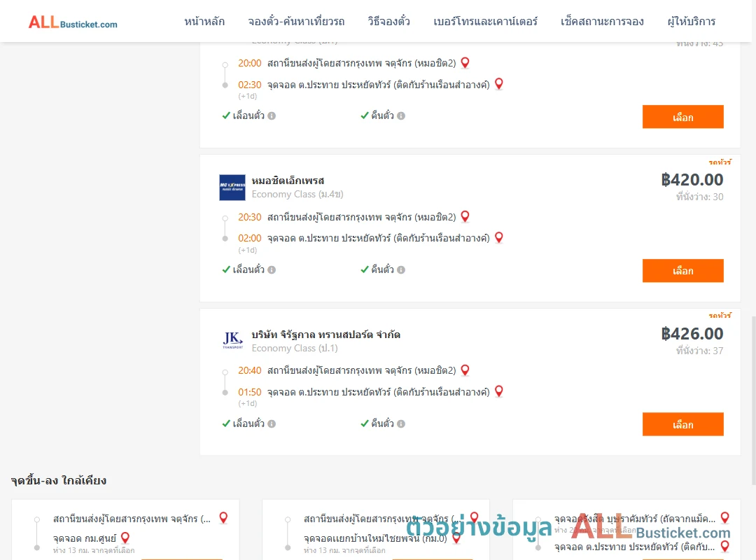Viewport: 756px width, 560px height.
Task: Click map pin beside จุดจอดรังสิต บุษราคัมทัวร์
Action: point(725,517)
